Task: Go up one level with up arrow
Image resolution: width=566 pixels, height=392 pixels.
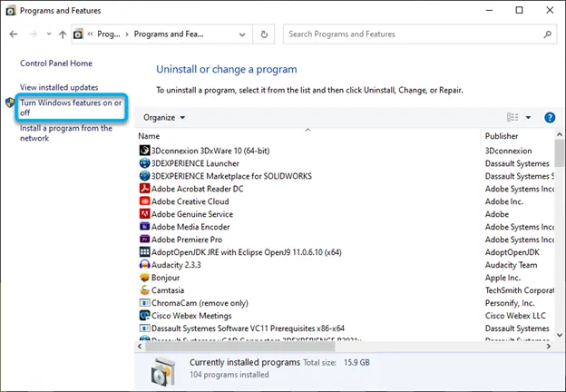Action: pyautogui.click(x=63, y=34)
